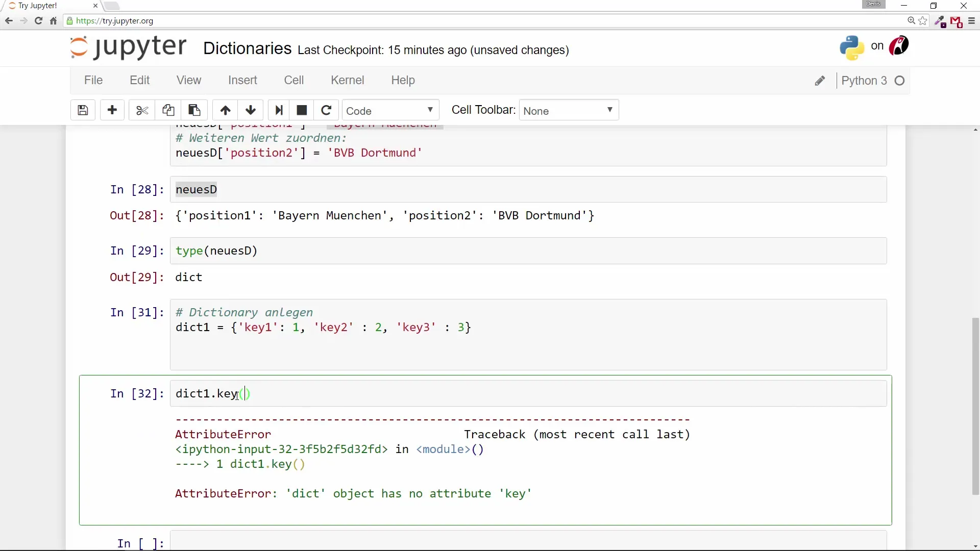Click the <module> traceback text
This screenshot has width=980, height=551.
click(443, 449)
